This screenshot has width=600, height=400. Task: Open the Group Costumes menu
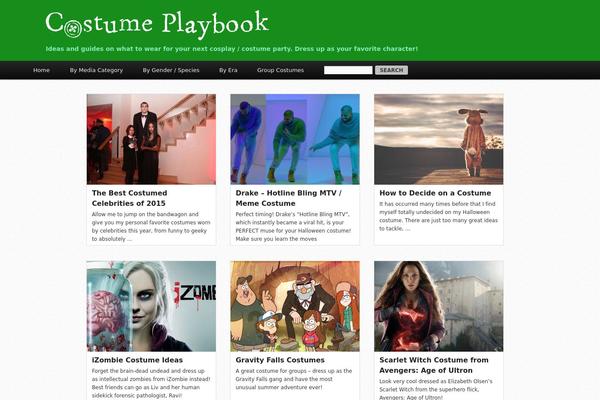[280, 70]
